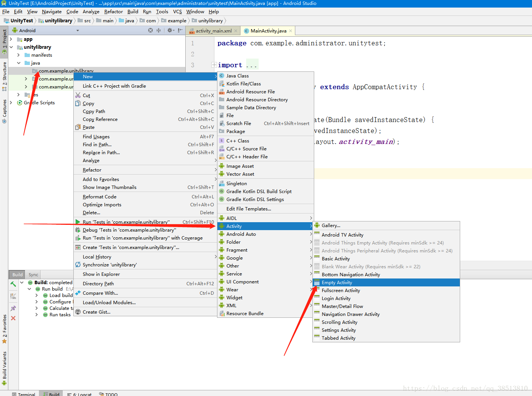Screen dimensions: 532x396
Task: Expand the Gradle Scripts node
Action: coord(11,102)
